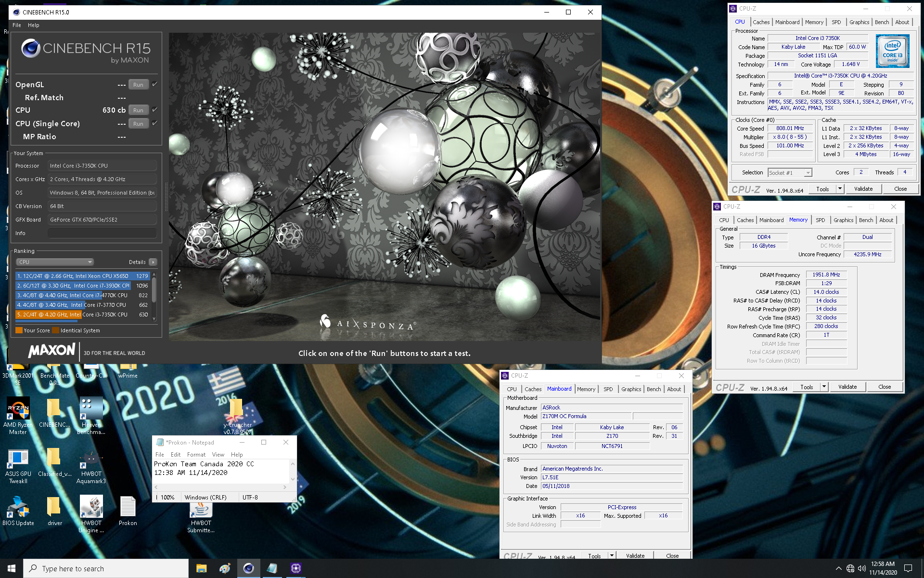Open Notepad's View menu
Image resolution: width=924 pixels, height=578 pixels.
point(218,455)
